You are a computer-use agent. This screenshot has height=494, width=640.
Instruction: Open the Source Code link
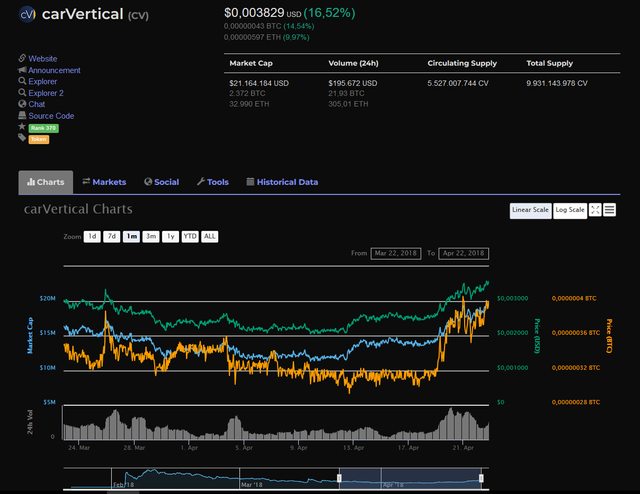[x=51, y=116]
